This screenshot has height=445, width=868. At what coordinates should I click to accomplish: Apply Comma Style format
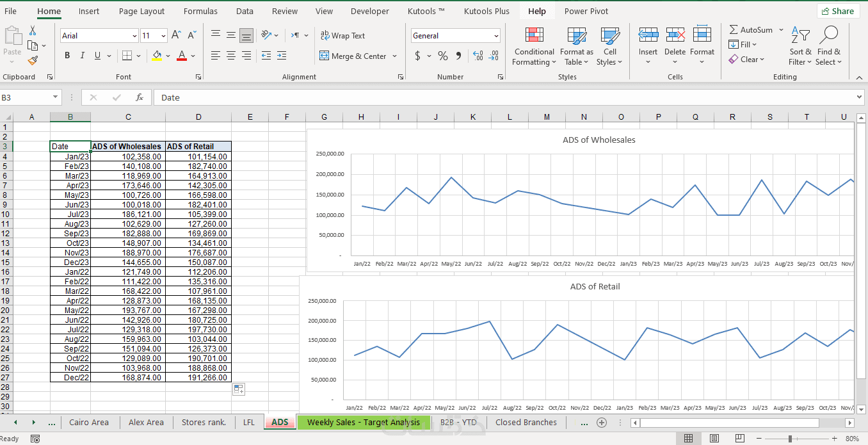(x=458, y=56)
